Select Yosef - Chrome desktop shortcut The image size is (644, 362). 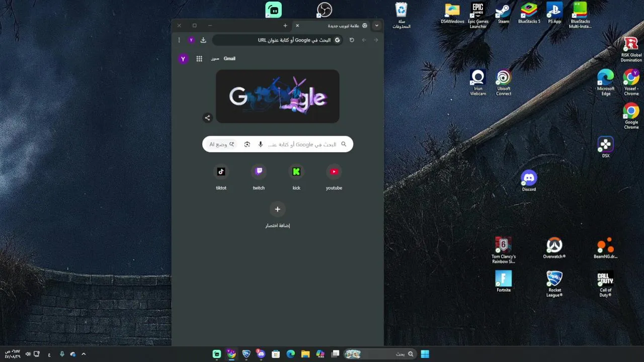click(x=631, y=82)
